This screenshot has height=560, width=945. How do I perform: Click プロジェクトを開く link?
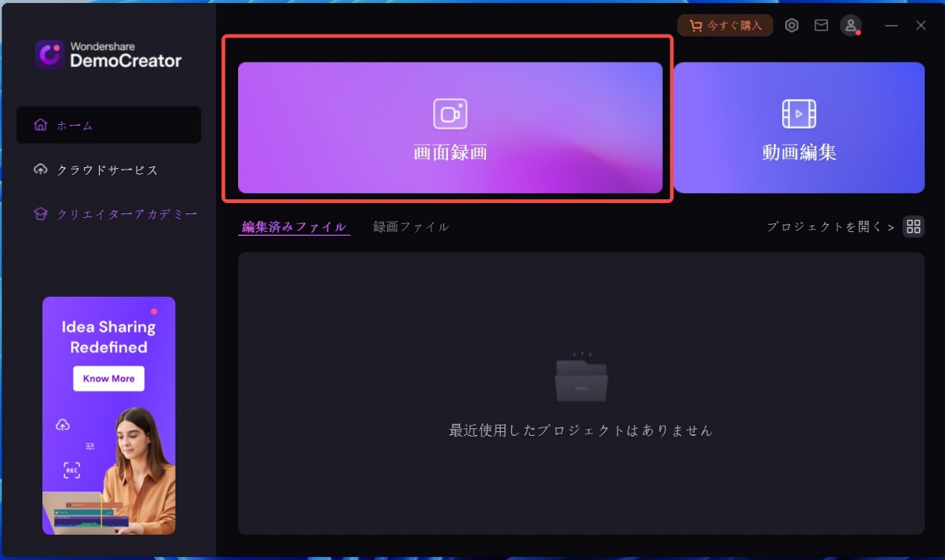830,227
